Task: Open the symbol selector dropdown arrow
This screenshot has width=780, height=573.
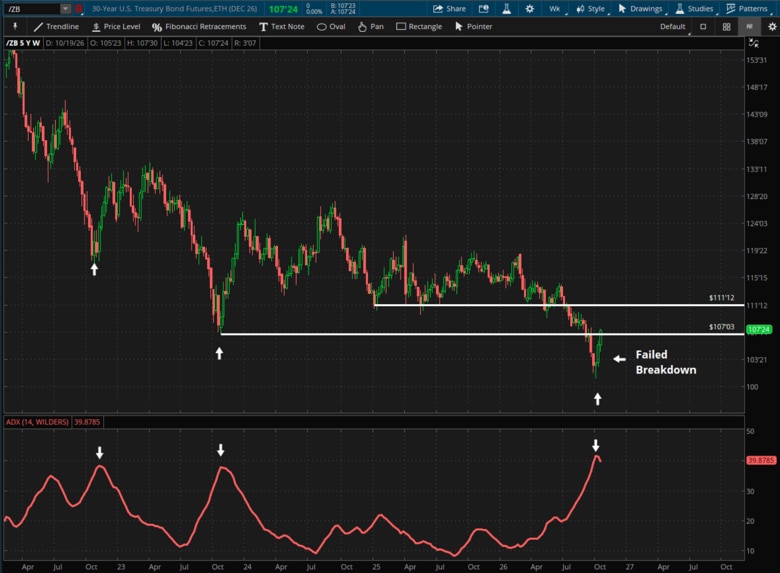Action: 65,9
